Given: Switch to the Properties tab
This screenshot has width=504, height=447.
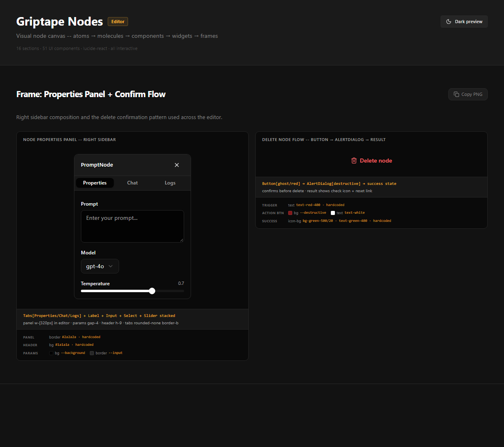Looking at the screenshot, I should click(95, 183).
